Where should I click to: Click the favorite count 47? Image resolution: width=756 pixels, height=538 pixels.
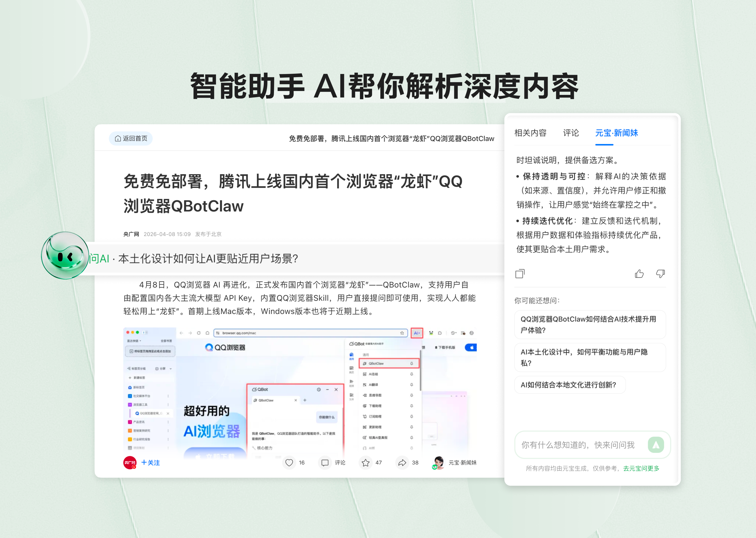379,462
